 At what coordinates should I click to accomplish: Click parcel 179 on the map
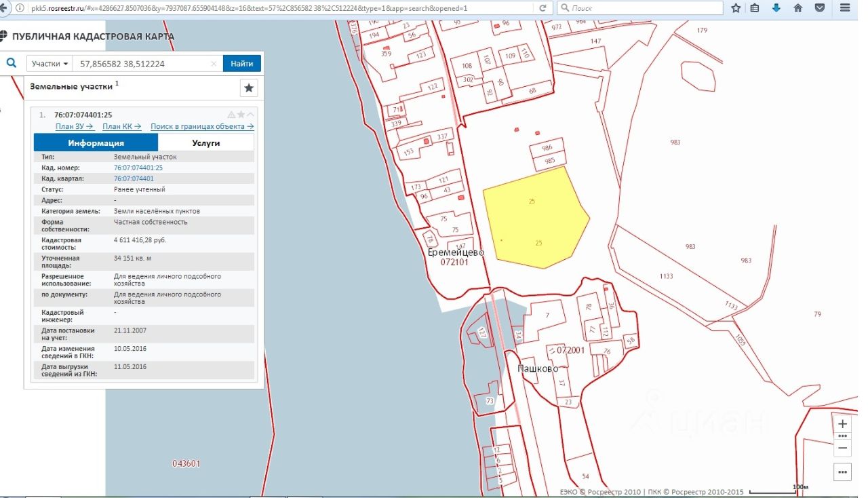pos(702,31)
